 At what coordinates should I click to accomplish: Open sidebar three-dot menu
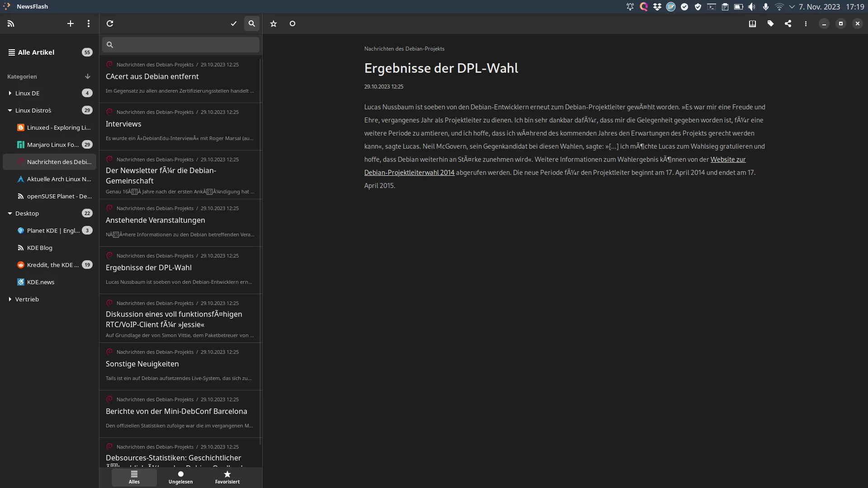point(89,23)
